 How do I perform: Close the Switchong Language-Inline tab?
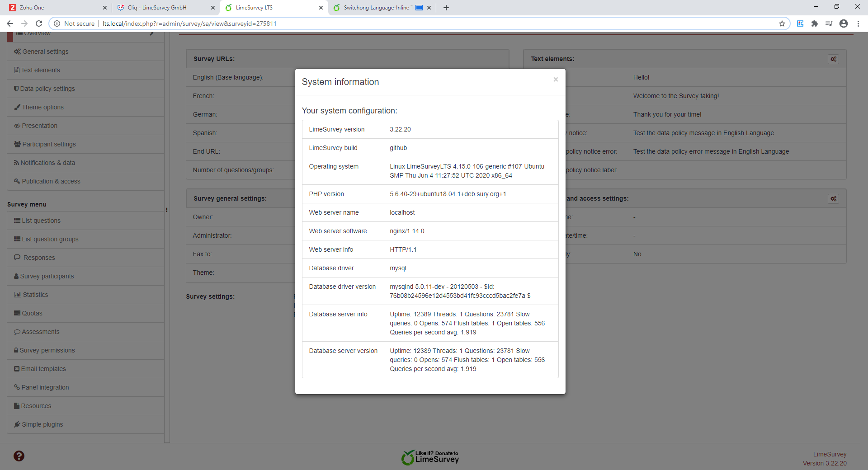[x=429, y=8]
